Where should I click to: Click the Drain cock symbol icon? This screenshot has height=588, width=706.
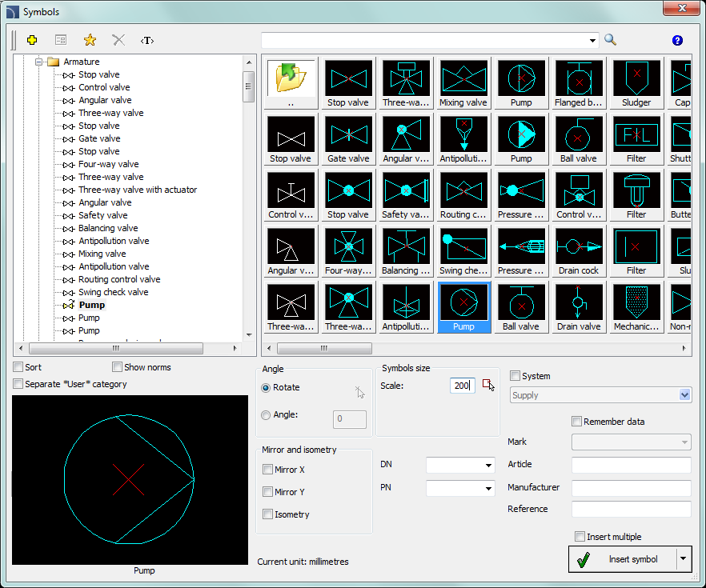[x=579, y=246]
